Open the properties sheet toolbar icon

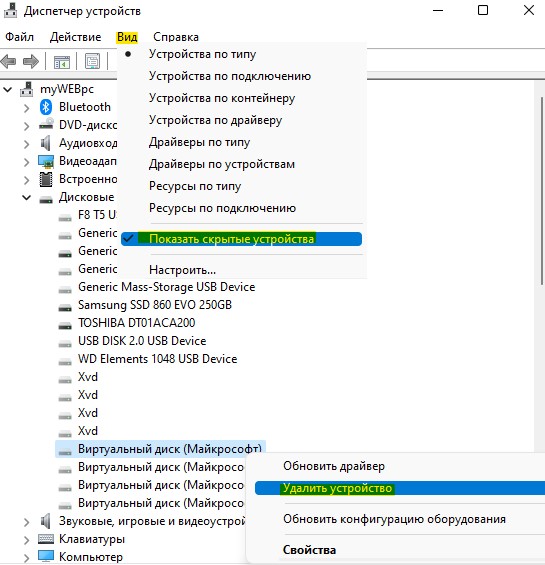(x=92, y=61)
